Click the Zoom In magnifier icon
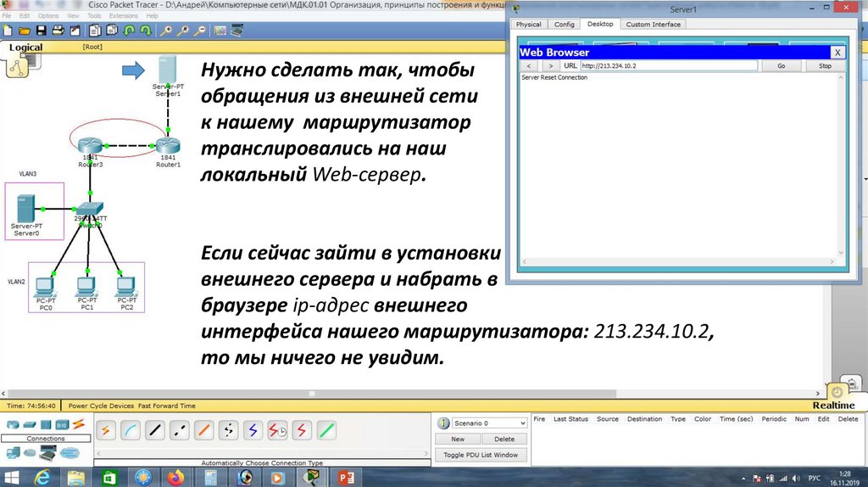The width and height of the screenshot is (868, 487). pos(165,31)
